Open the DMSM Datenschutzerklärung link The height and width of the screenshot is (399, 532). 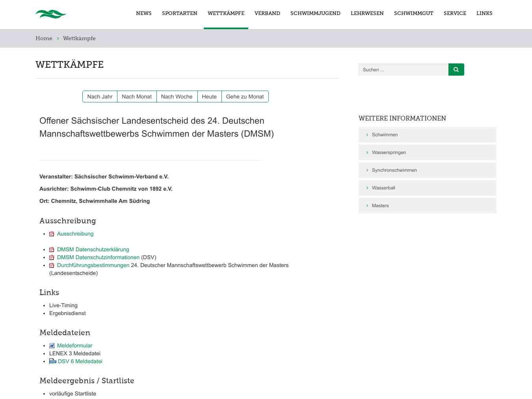click(93, 249)
